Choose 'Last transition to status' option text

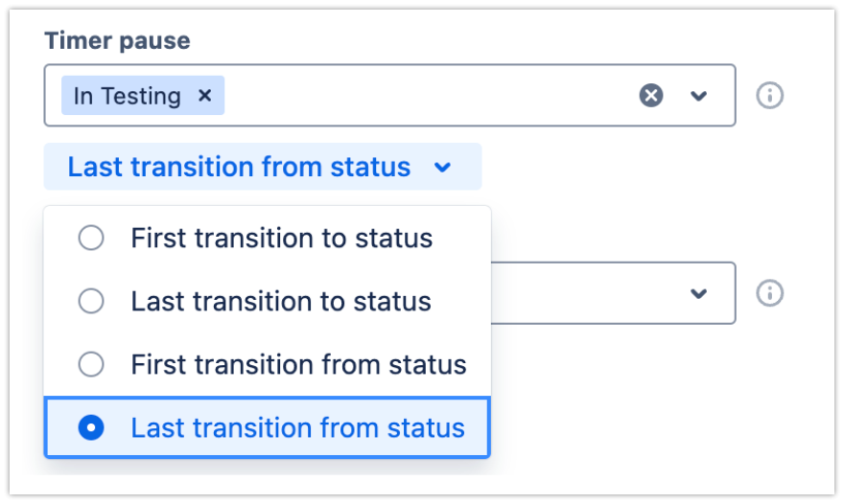coord(281,301)
